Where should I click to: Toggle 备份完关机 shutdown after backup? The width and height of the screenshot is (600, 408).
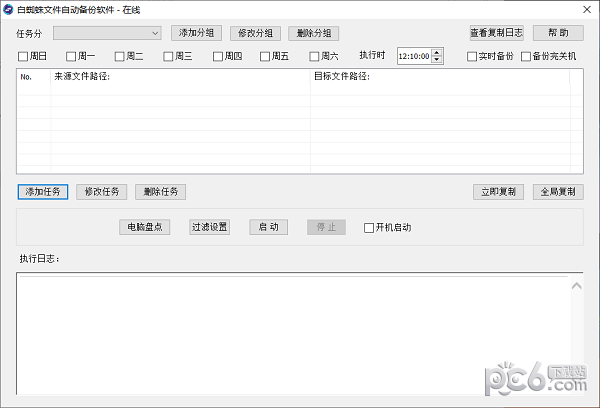pyautogui.click(x=526, y=57)
